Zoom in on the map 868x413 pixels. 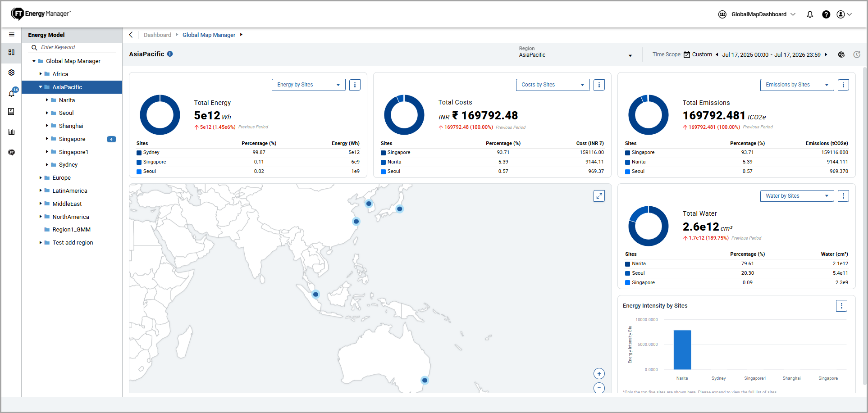click(x=599, y=374)
